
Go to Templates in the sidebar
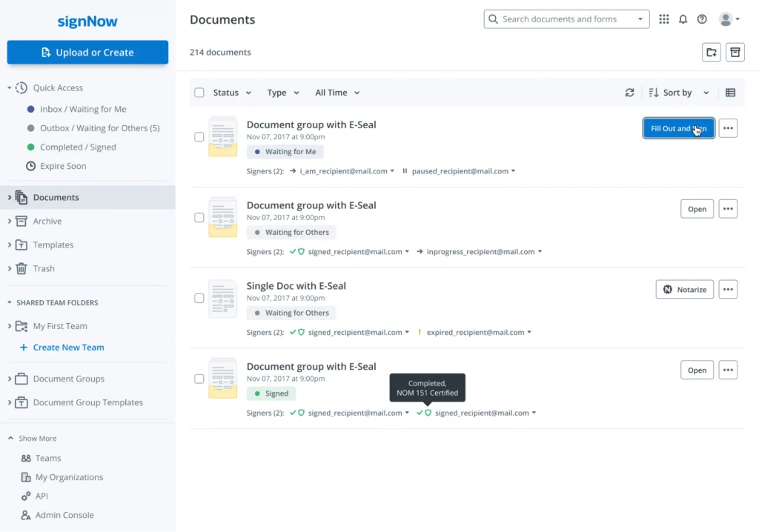[x=53, y=245]
